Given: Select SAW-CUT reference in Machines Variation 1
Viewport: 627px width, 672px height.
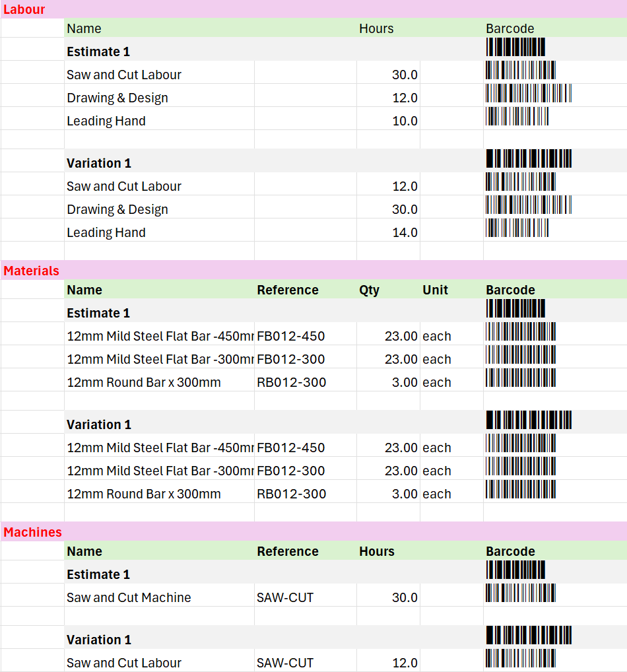Looking at the screenshot, I should 285,663.
